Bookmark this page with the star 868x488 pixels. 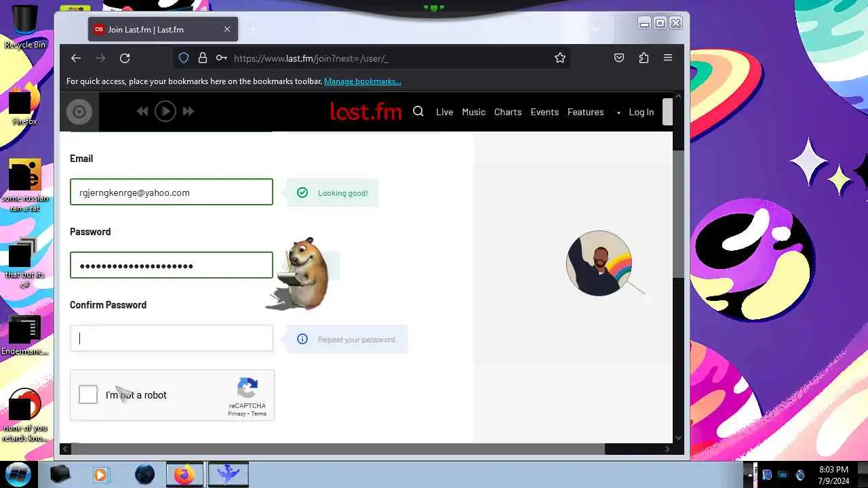click(560, 58)
